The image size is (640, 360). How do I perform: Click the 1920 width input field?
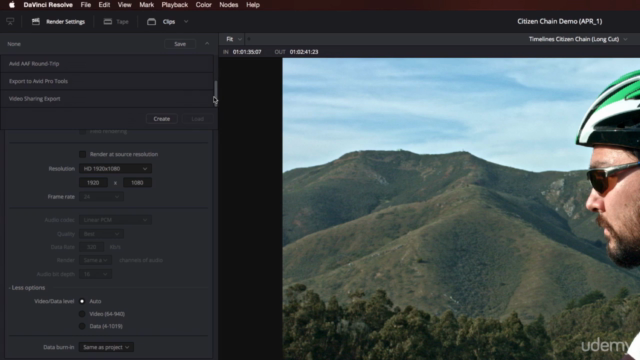93,182
